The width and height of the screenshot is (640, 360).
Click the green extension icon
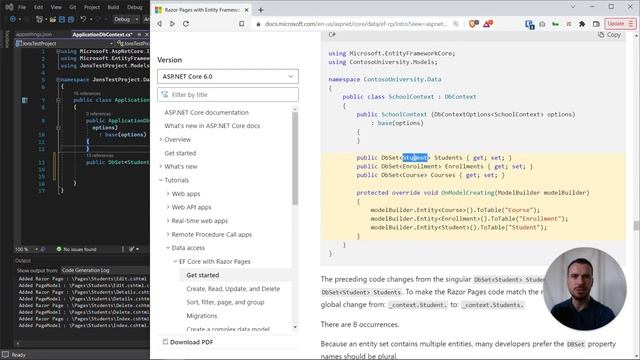coord(555,24)
